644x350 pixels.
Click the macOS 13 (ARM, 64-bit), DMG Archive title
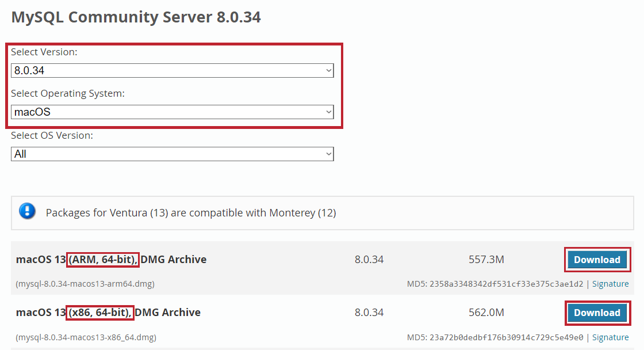tap(112, 260)
